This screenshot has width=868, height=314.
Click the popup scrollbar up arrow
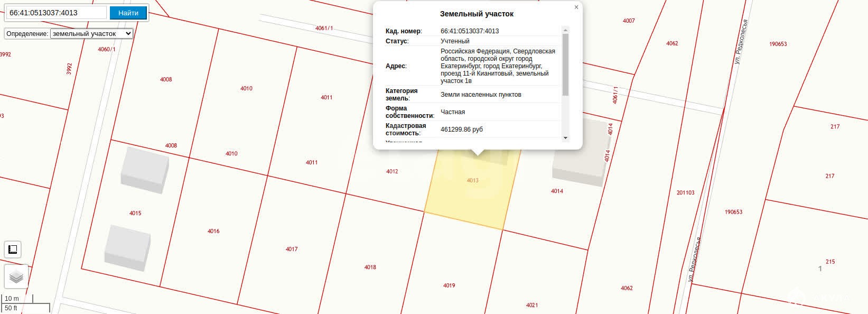(x=565, y=30)
